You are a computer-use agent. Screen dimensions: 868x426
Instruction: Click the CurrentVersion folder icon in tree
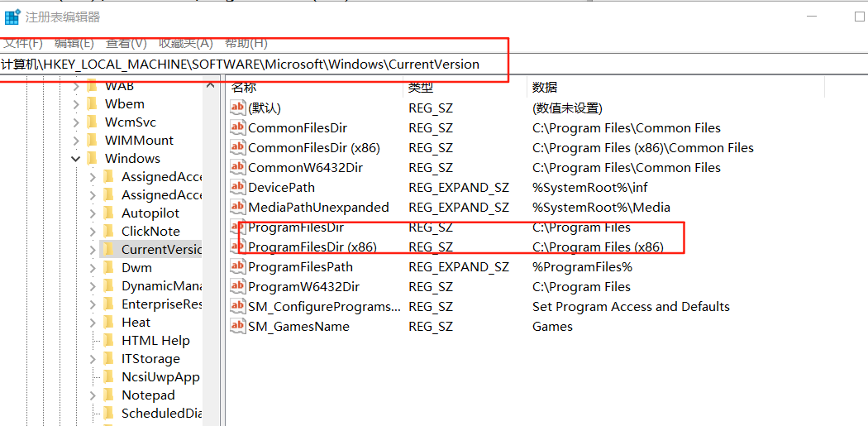(x=109, y=249)
